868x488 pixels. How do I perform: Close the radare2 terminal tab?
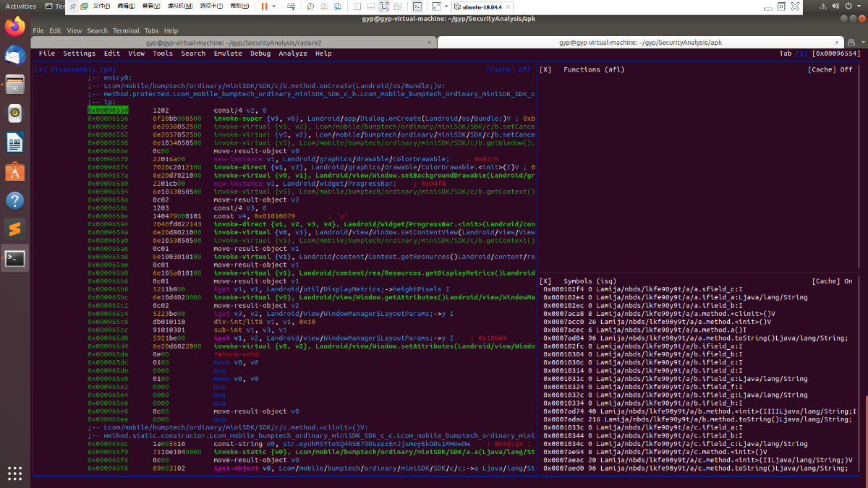[x=429, y=43]
